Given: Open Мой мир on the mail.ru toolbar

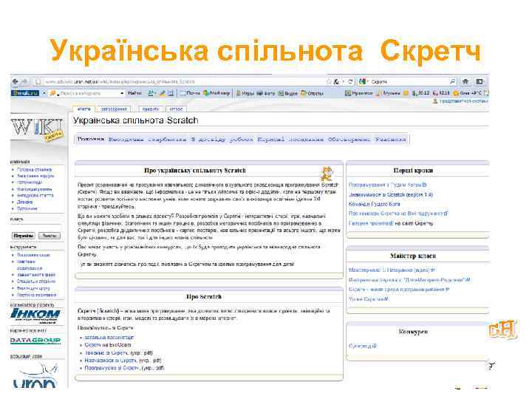Looking at the screenshot, I should coord(216,93).
